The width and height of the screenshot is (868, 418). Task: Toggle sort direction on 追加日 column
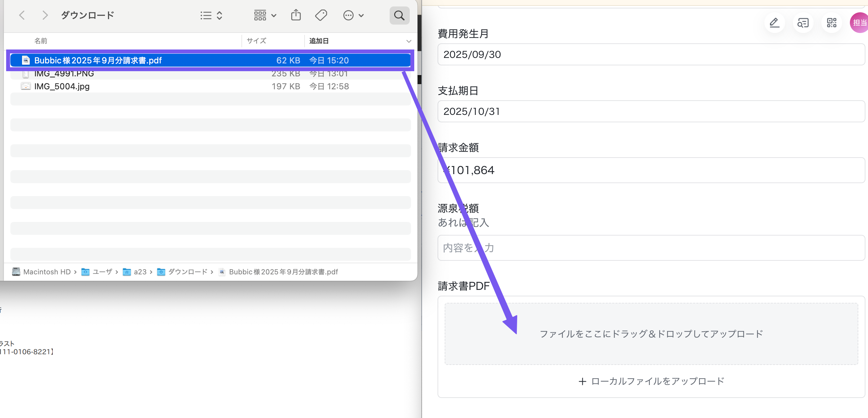click(x=318, y=40)
